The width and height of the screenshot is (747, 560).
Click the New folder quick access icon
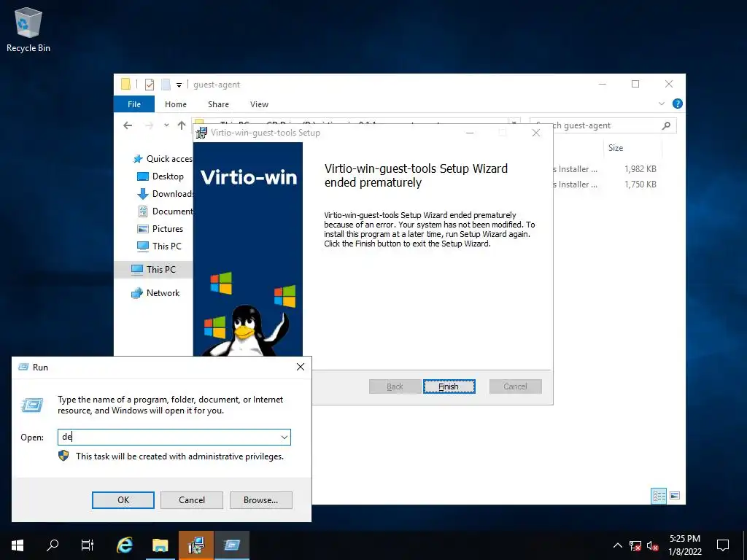click(166, 85)
